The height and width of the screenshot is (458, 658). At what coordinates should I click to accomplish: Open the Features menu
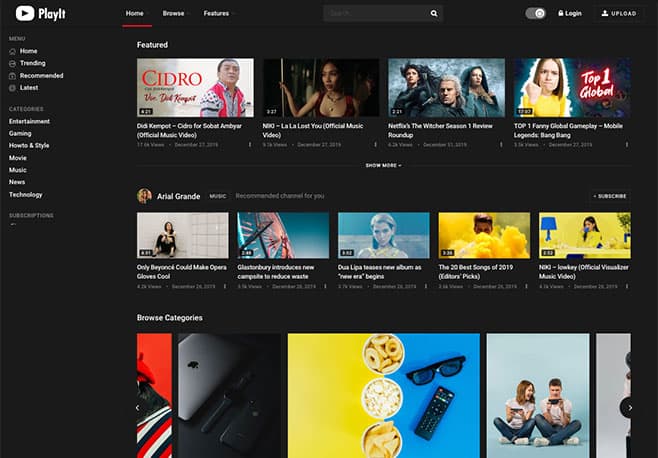coord(217,13)
